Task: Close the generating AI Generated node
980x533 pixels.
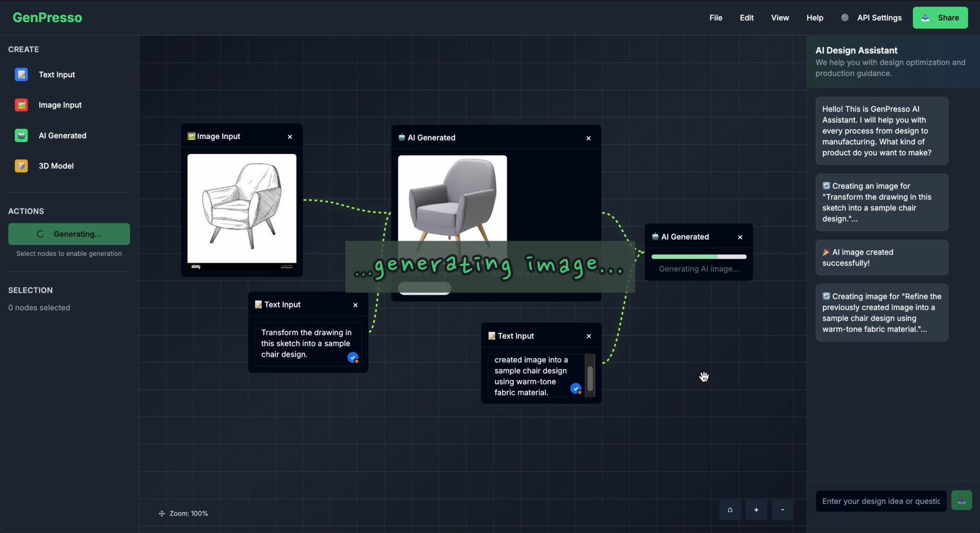Action: [740, 237]
